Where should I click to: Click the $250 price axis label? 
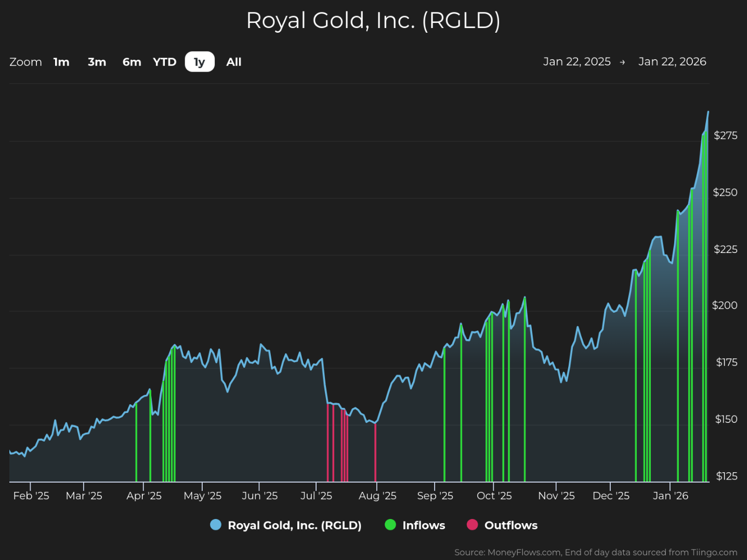(x=725, y=192)
